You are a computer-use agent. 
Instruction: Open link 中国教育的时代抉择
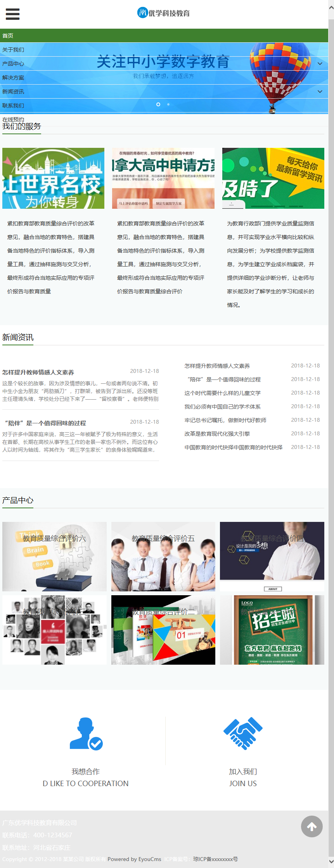234,447
